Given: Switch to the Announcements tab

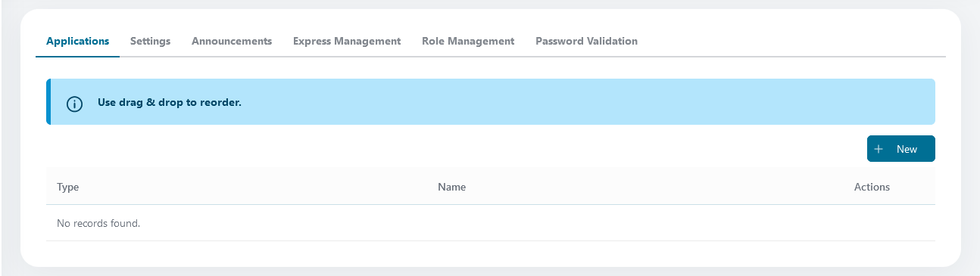Looking at the screenshot, I should point(232,41).
